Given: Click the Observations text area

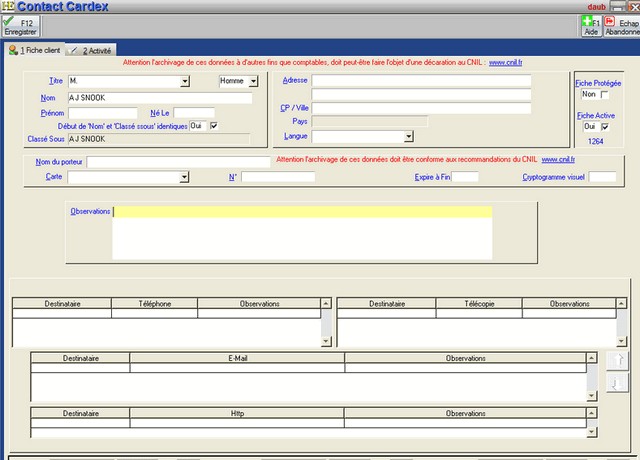Looking at the screenshot, I should pyautogui.click(x=302, y=233).
